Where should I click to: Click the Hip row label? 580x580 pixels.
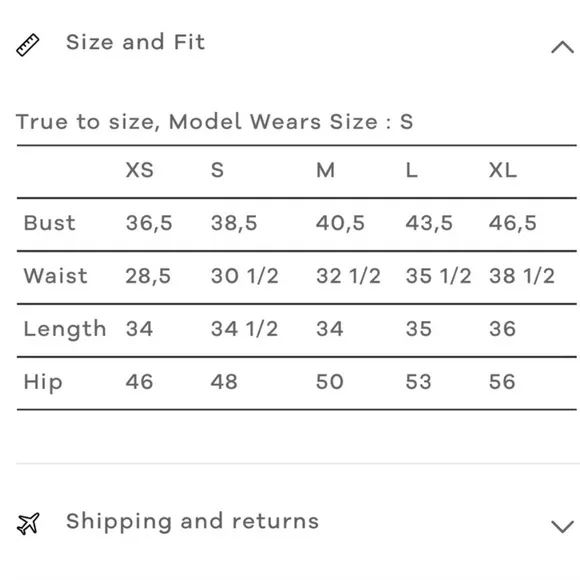(x=43, y=383)
